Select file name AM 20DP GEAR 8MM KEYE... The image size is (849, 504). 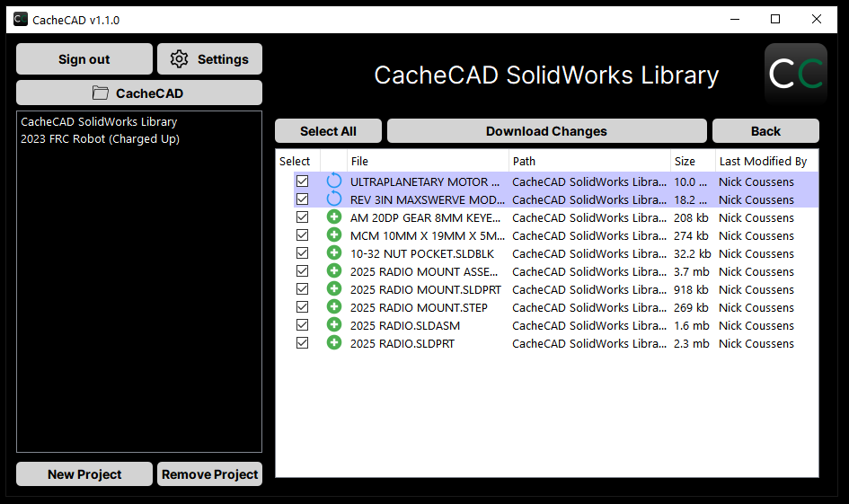click(426, 217)
